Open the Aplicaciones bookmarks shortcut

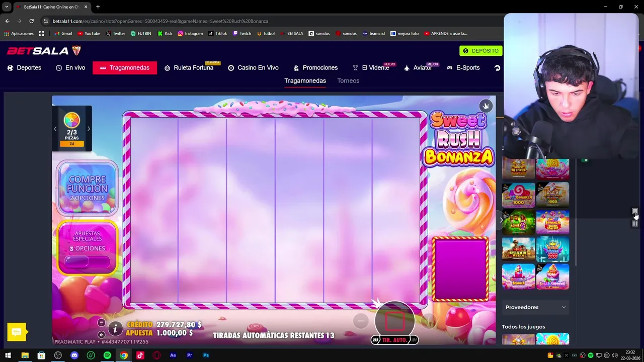coord(19,34)
